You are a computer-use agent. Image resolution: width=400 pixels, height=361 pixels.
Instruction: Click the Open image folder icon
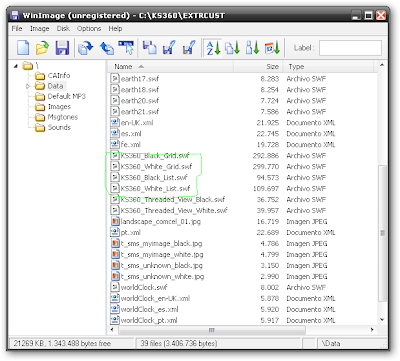pyautogui.click(x=42, y=48)
